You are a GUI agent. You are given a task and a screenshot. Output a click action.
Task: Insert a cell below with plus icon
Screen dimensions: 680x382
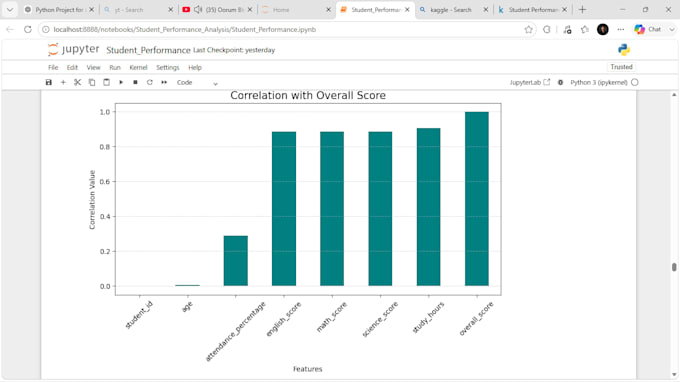(x=63, y=82)
